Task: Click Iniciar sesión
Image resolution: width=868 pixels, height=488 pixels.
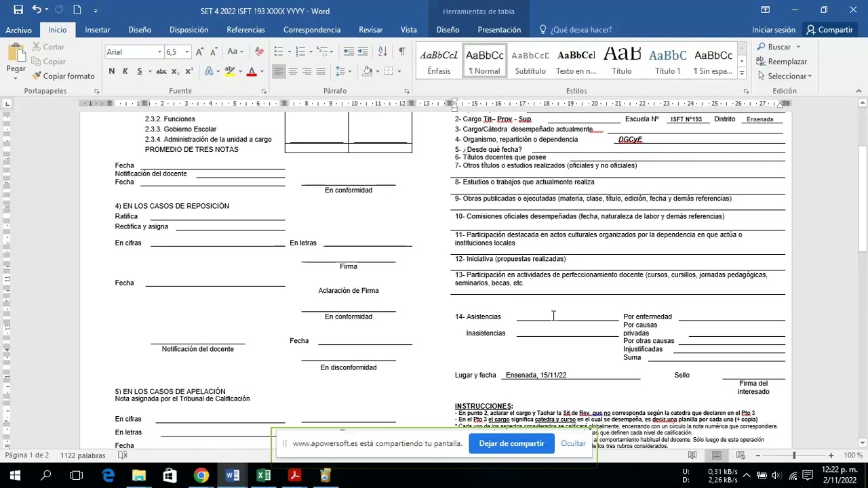Action: click(x=774, y=30)
